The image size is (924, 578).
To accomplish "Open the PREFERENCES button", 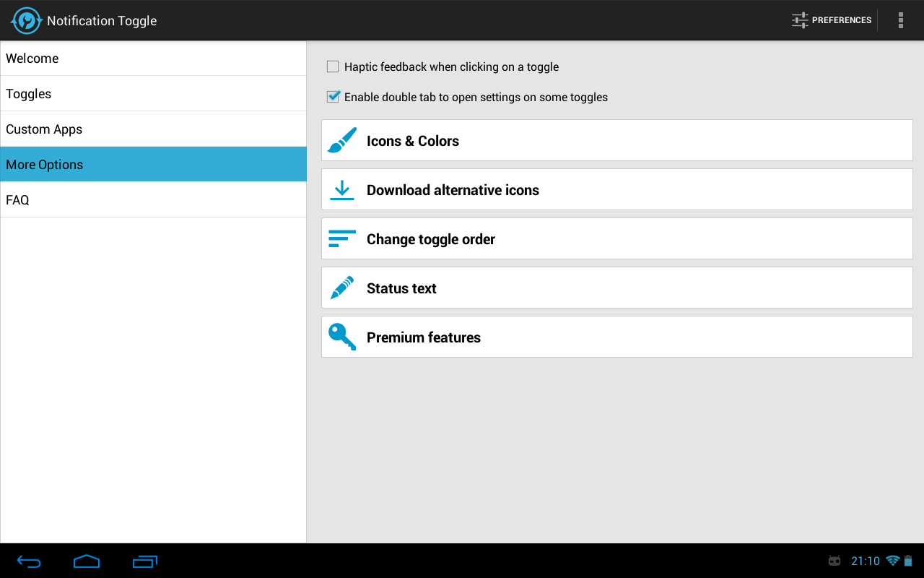I will [832, 20].
